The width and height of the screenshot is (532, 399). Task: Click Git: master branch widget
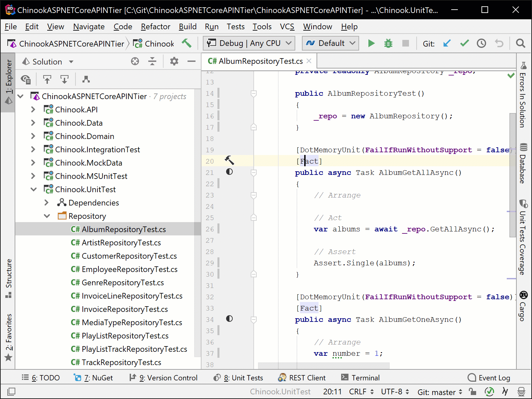pyautogui.click(x=440, y=392)
